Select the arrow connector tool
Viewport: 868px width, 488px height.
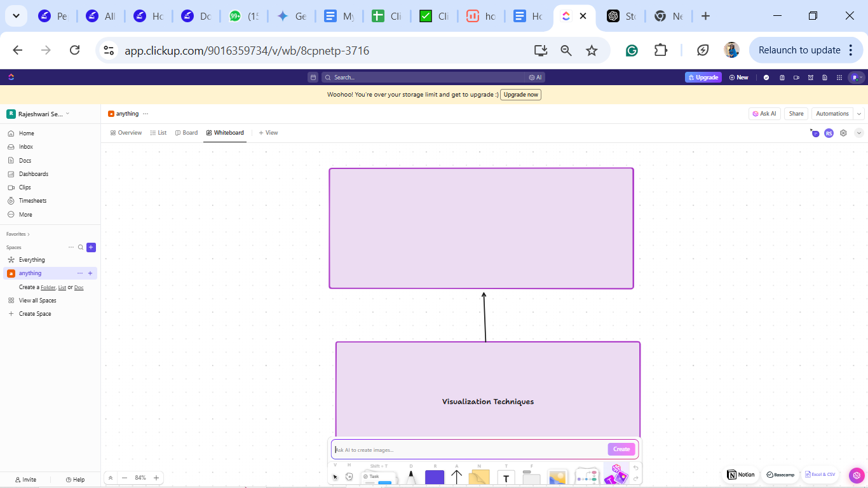click(456, 477)
